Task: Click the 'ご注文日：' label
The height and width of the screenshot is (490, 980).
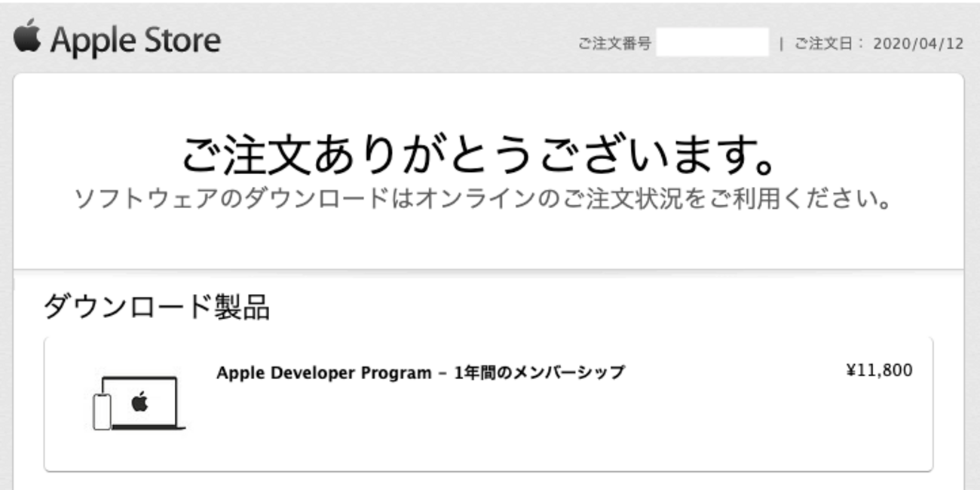Action: click(x=829, y=44)
